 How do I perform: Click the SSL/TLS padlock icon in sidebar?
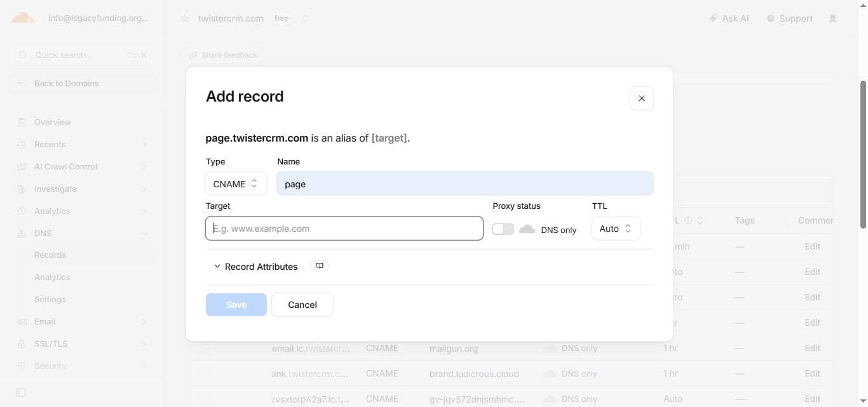[x=22, y=344]
